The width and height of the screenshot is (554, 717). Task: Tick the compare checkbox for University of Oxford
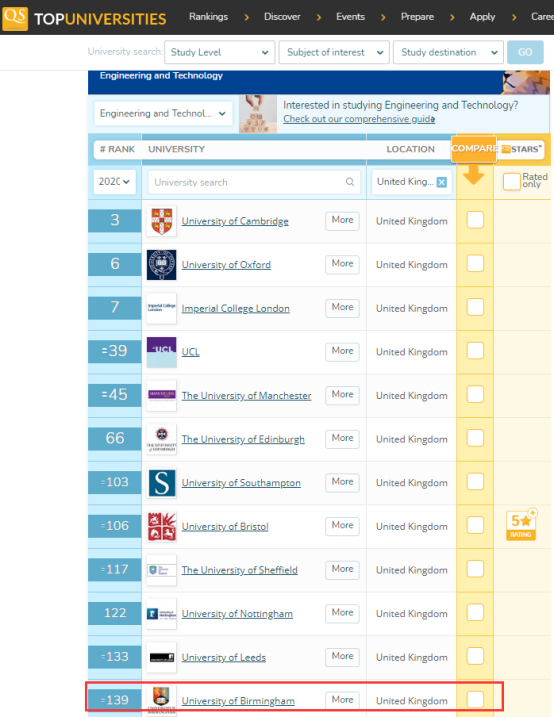pyautogui.click(x=475, y=263)
